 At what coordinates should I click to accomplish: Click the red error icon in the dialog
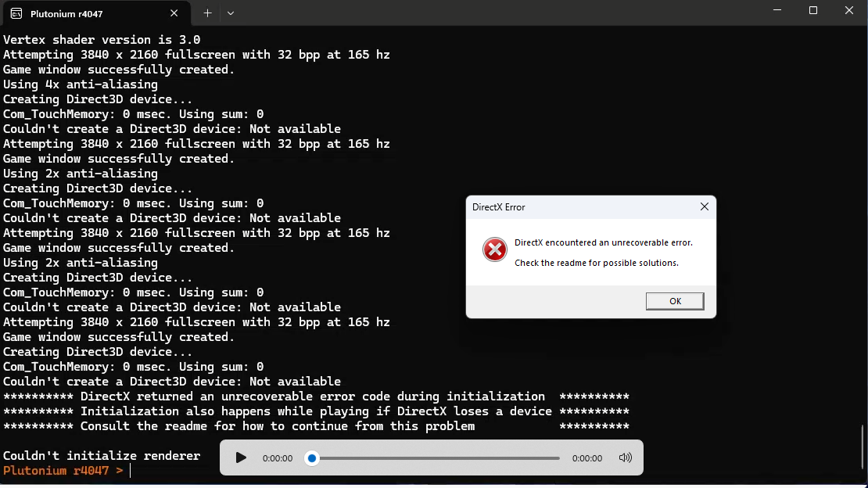tap(494, 249)
